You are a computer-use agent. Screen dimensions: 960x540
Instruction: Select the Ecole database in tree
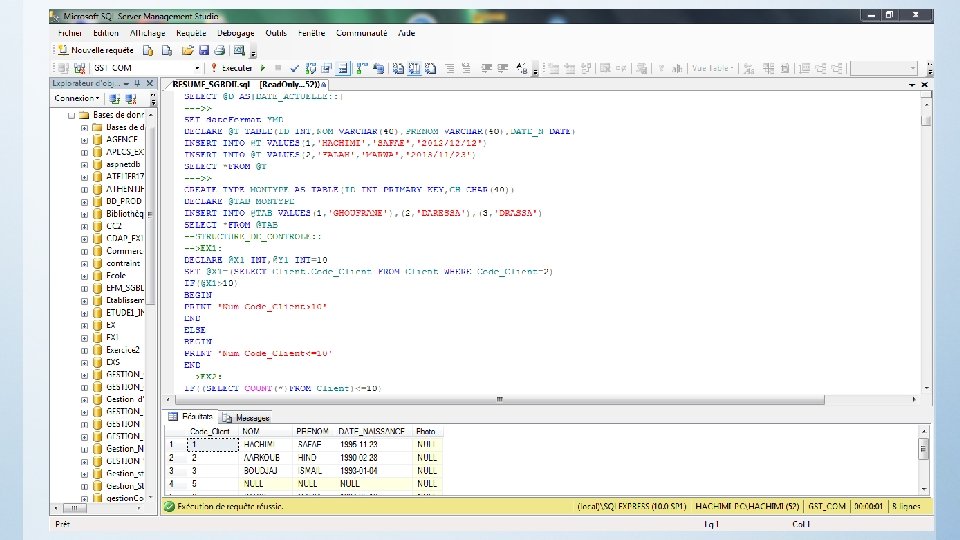(x=115, y=275)
